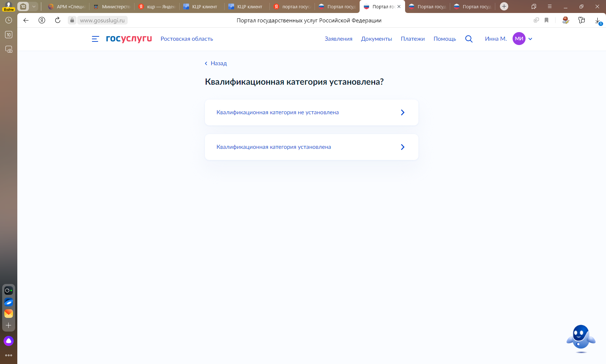Open browser downloads panel

[598, 21]
